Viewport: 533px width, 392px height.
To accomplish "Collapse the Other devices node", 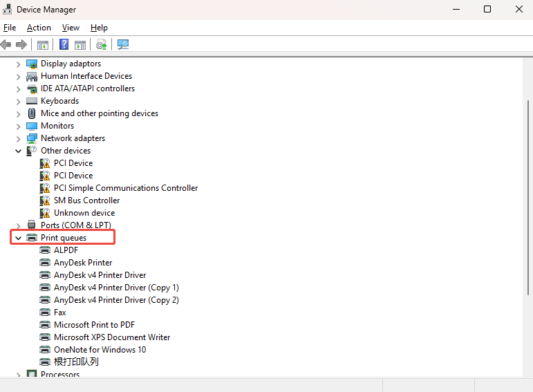I will tap(19, 151).
